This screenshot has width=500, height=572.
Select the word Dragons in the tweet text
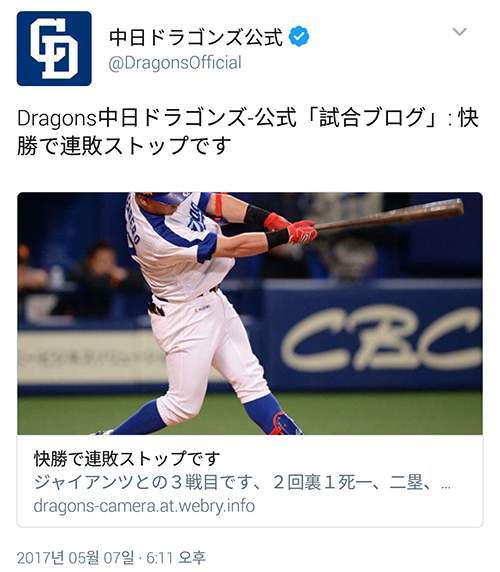click(57, 119)
